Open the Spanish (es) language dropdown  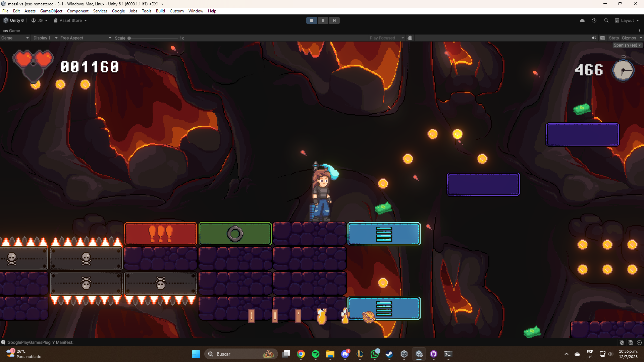[627, 45]
